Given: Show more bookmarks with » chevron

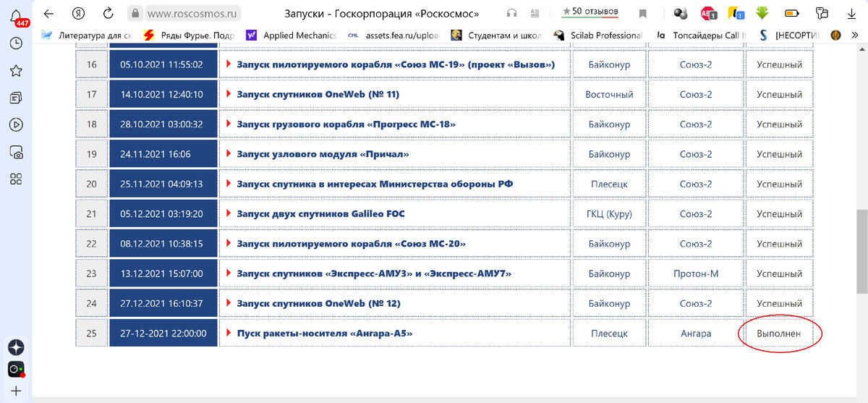Looking at the screenshot, I should pyautogui.click(x=854, y=35).
